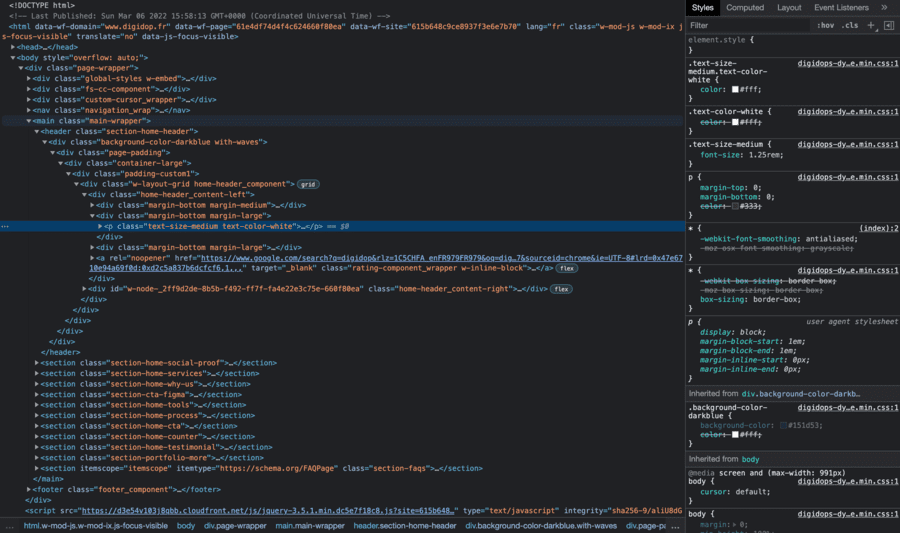Screen dimensions: 900x533
Task: Expand the margin-bottom margin-medium div
Action: [x=92, y=205]
